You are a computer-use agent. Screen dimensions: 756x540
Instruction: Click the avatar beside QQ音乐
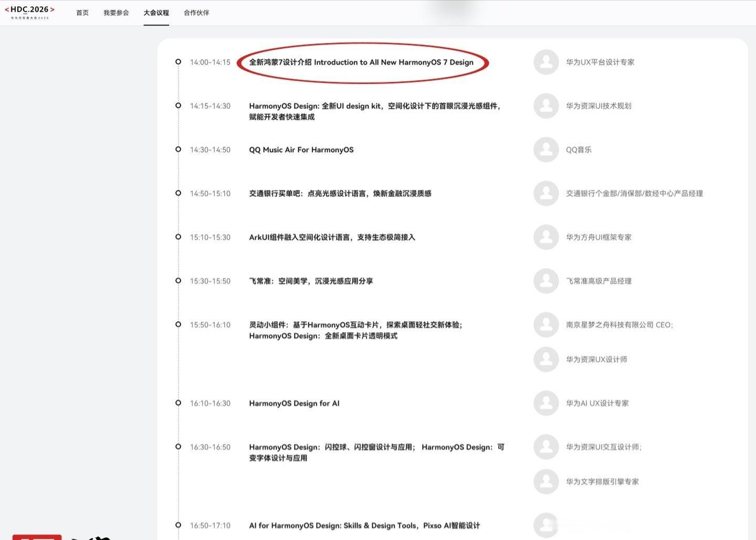click(546, 150)
